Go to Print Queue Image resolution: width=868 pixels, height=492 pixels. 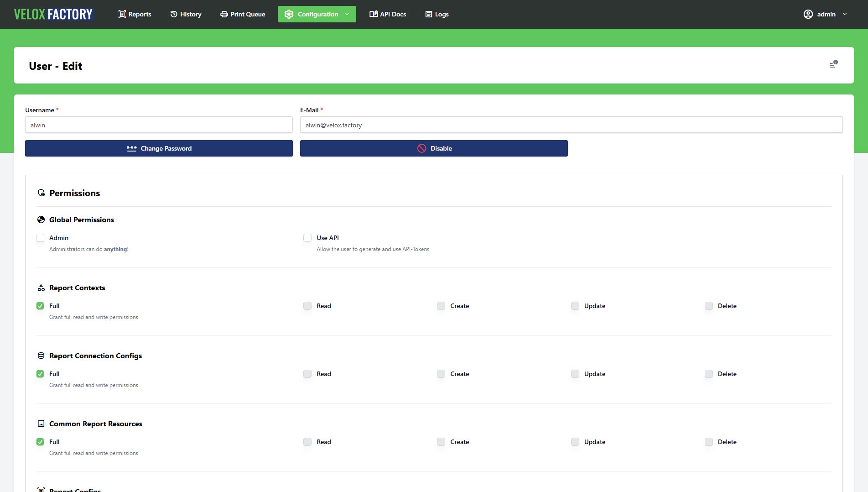[243, 14]
